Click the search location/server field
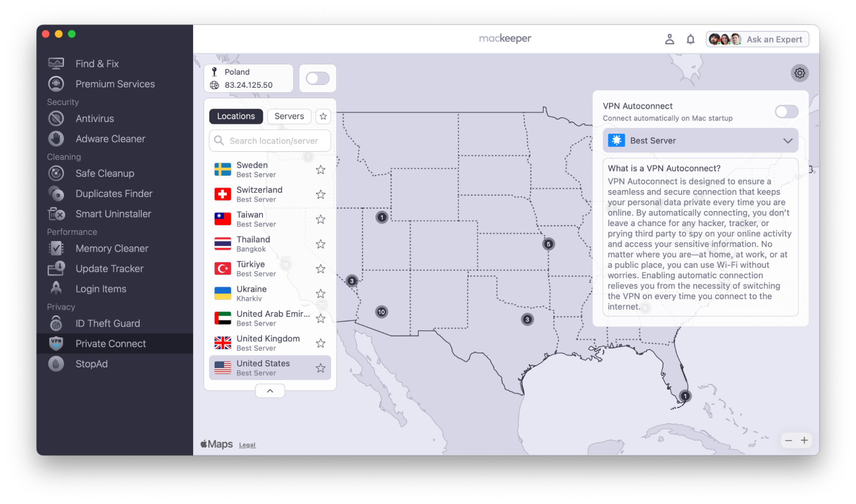Image resolution: width=856 pixels, height=504 pixels. point(269,140)
